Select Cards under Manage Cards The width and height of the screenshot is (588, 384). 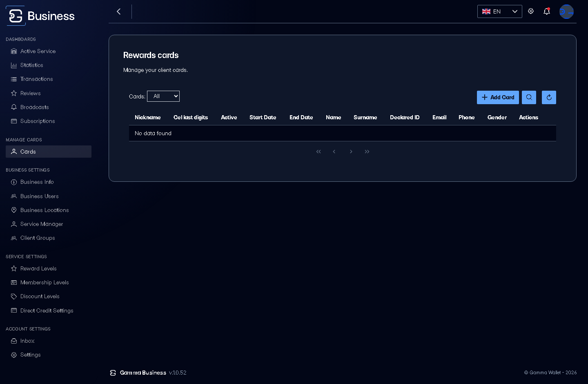pos(49,152)
